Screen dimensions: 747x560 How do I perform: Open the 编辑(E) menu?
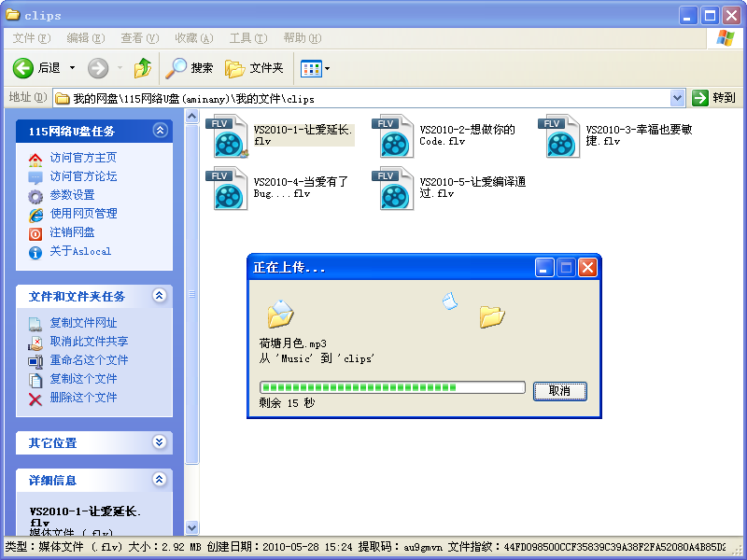click(86, 38)
